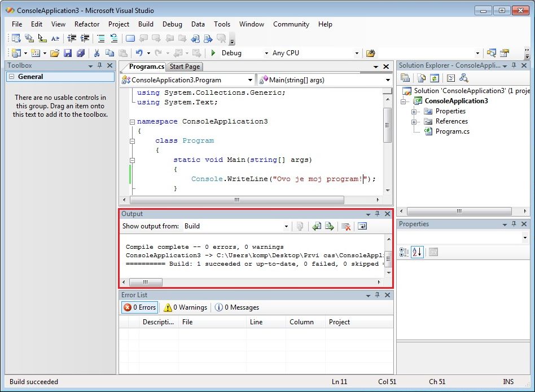Expand the Properties node in Solution Explorer
The width and height of the screenshot is (535, 392).
point(414,112)
